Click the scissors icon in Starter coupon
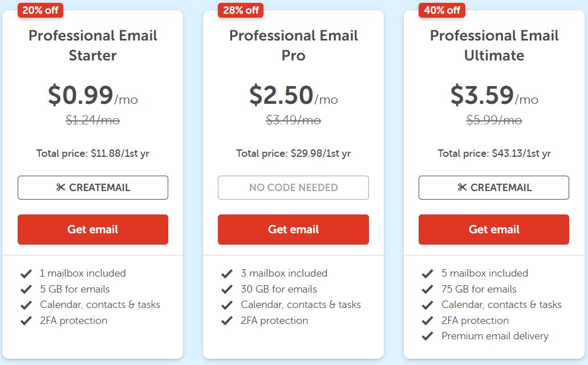Screen dimensions: 588x365 tap(61, 188)
